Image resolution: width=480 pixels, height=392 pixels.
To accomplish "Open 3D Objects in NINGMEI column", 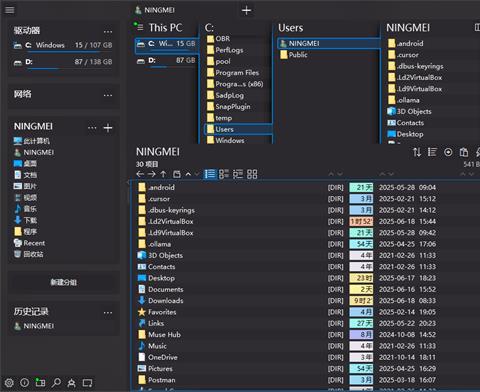I will pyautogui.click(x=414, y=111).
